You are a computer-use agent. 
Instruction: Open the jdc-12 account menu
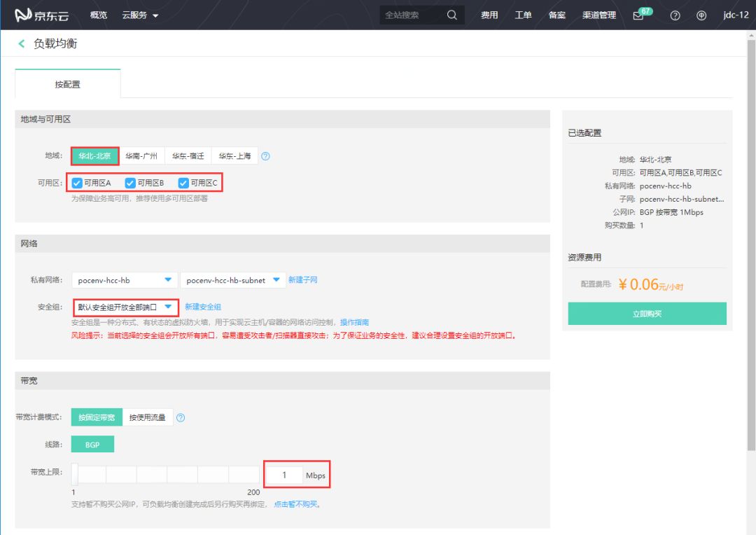(736, 15)
